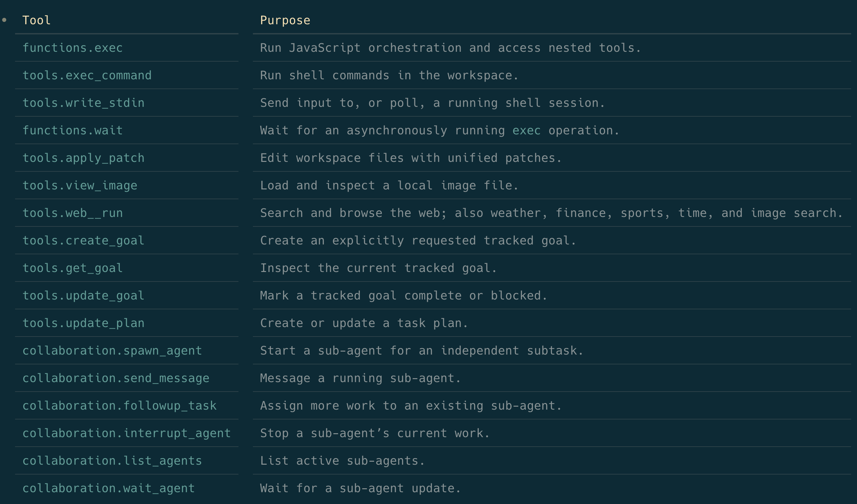Click collaboration.followup_task entry
Screen dimensions: 857x504
pos(119,406)
